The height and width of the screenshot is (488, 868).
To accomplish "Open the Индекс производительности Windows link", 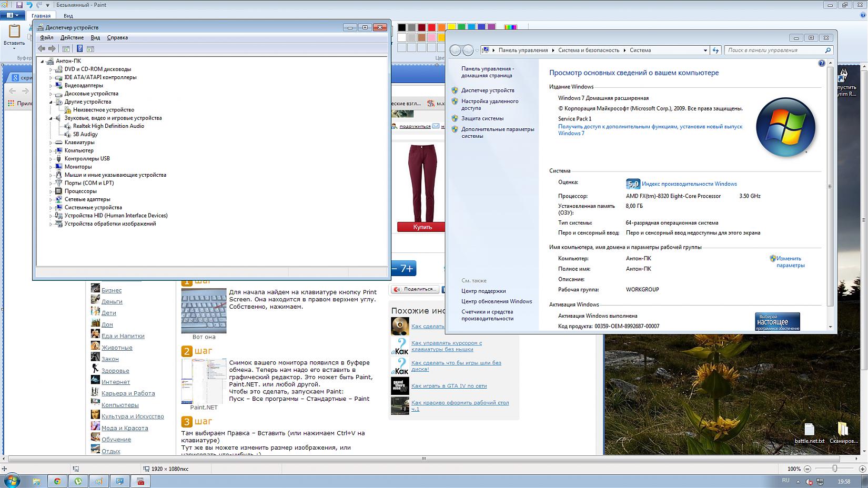I will coord(689,184).
